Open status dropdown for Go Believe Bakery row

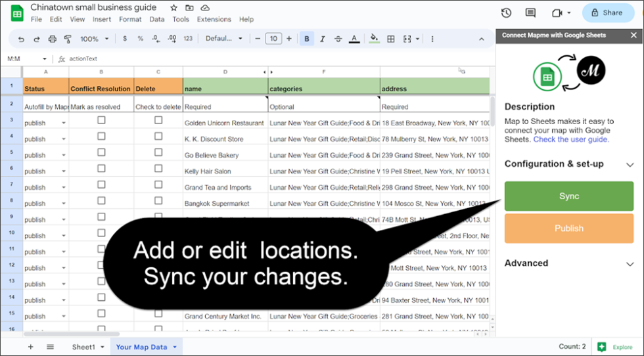pyautogui.click(x=64, y=155)
